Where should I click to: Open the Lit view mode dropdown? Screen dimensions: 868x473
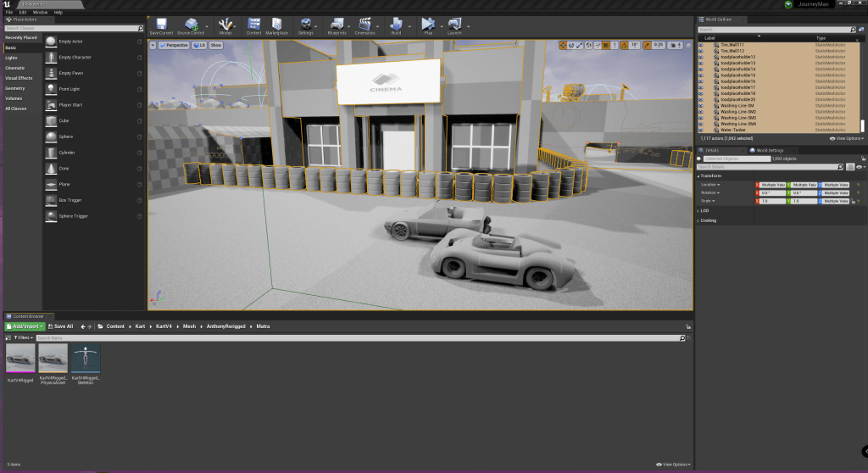tap(199, 44)
